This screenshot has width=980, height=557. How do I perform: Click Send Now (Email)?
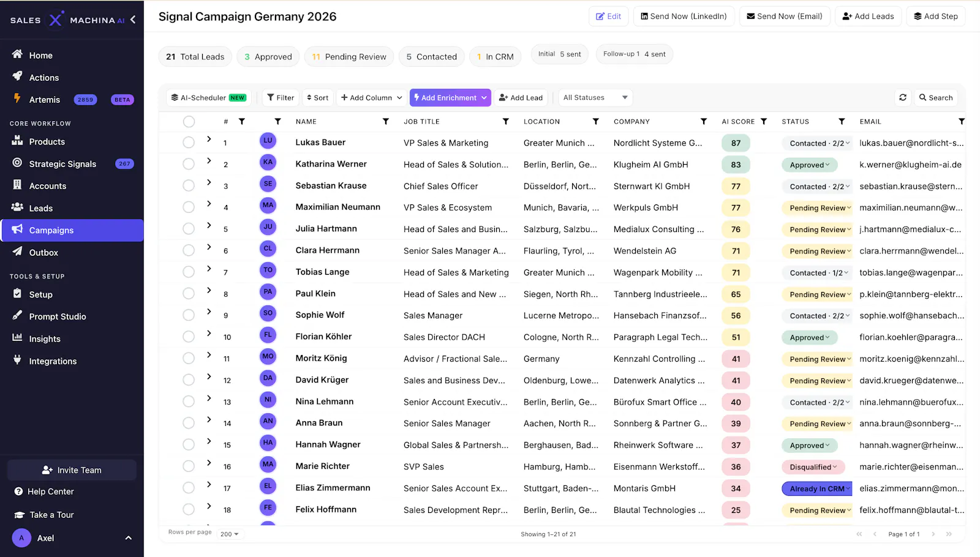785,17
